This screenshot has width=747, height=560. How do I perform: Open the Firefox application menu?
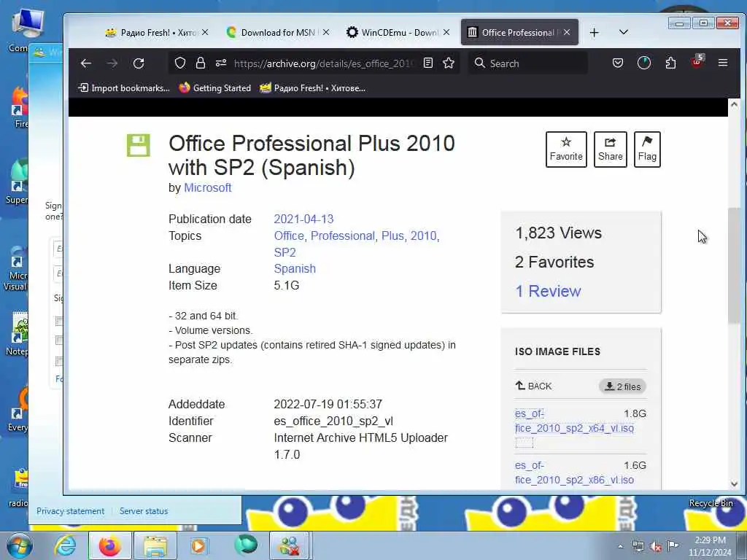point(723,63)
